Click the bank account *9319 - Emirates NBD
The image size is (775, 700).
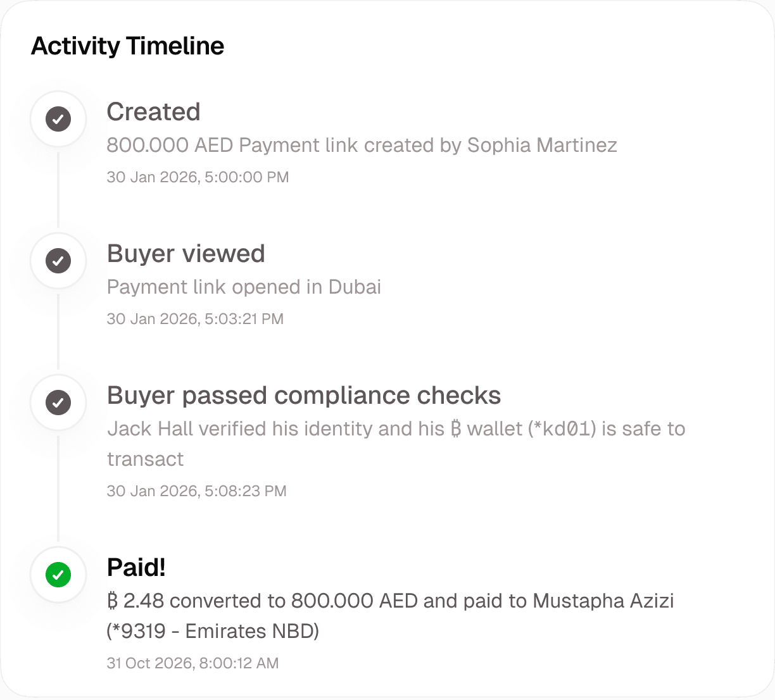(x=213, y=631)
